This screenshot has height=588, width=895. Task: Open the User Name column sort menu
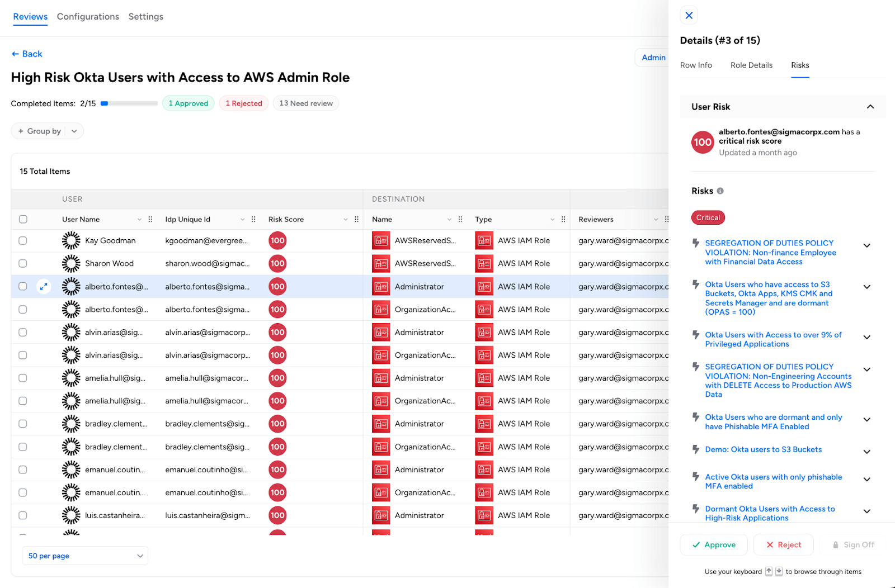point(140,220)
